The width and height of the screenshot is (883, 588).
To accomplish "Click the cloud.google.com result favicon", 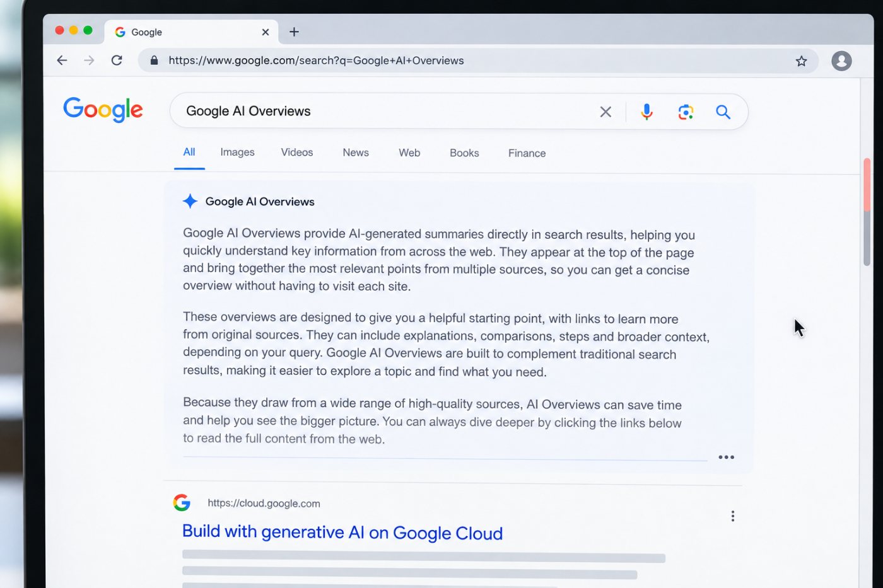I will click(182, 502).
